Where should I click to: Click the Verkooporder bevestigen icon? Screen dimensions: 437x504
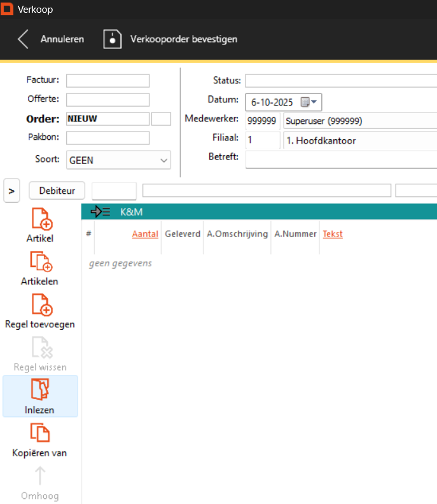point(113,39)
